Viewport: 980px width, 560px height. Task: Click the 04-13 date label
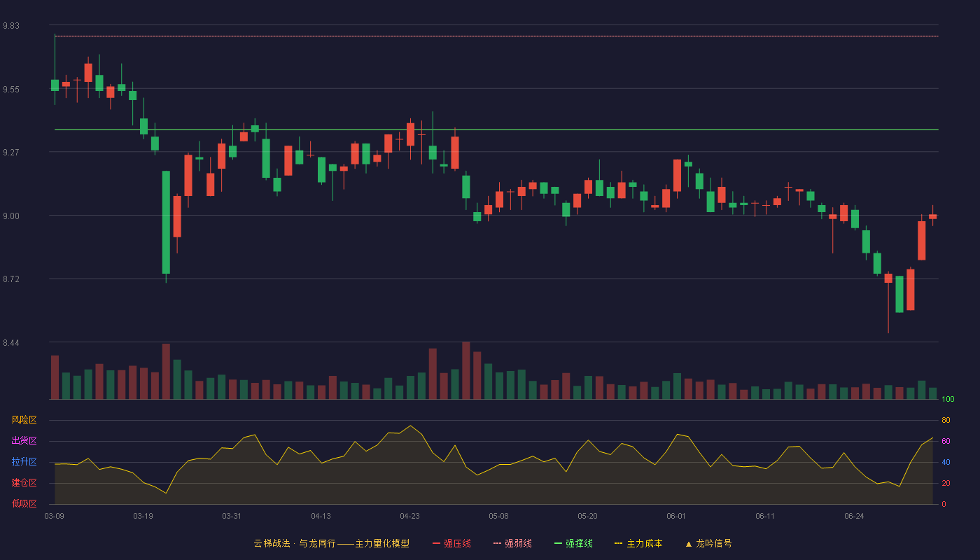321,517
